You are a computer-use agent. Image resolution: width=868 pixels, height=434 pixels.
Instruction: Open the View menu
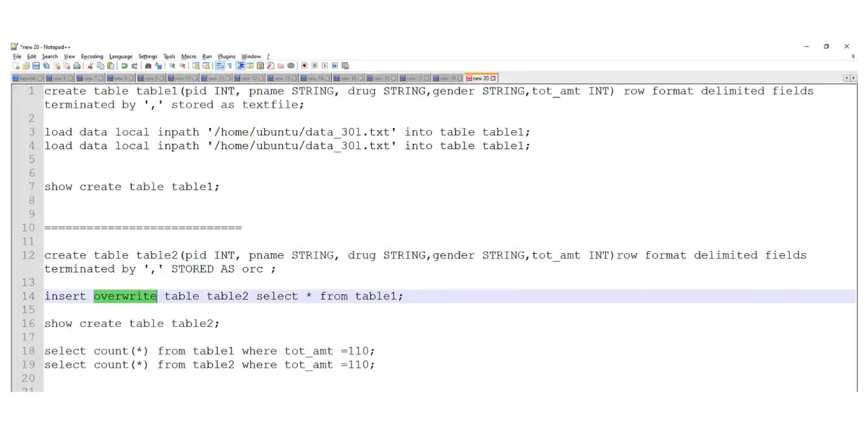(x=69, y=56)
